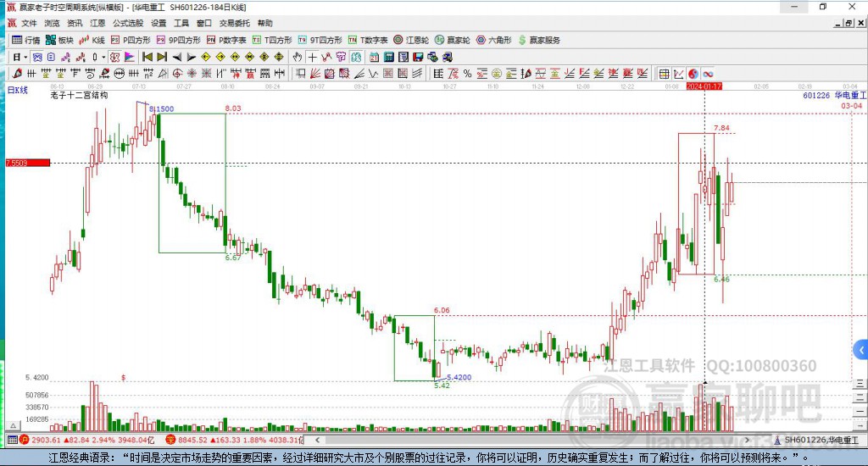This screenshot has width=868, height=466.
Task: Open the 资讯 menu
Action: coord(75,23)
